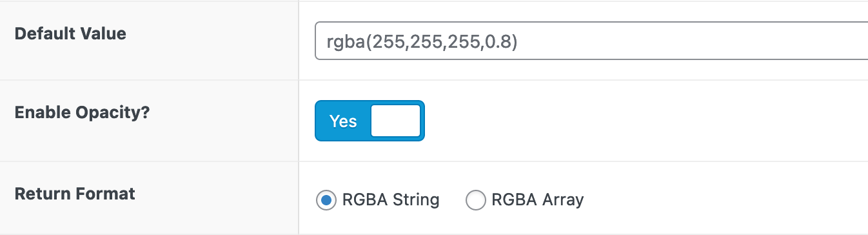Click the empty circle beside RGBA Array

475,200
